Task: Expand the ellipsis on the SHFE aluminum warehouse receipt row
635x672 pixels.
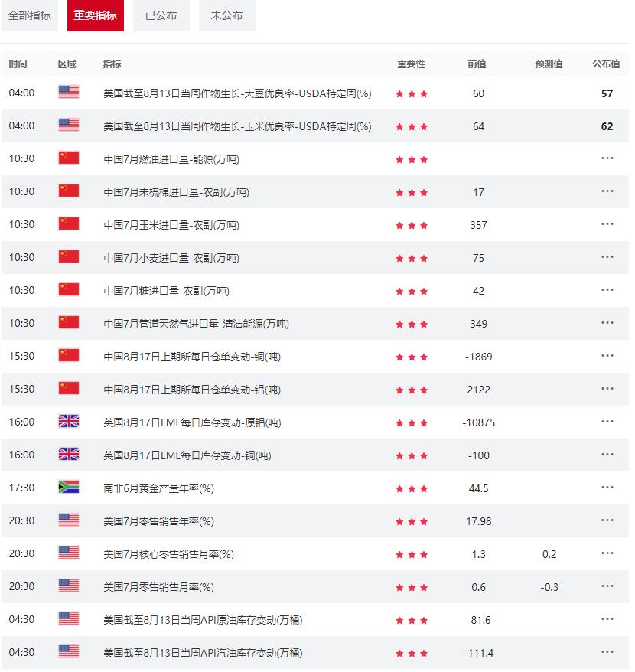Action: pyautogui.click(x=607, y=389)
